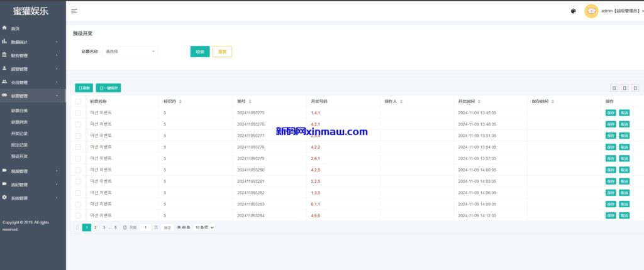644x270 pixels.
Task: Sort table by the 期号 column arrows
Action: (250, 101)
